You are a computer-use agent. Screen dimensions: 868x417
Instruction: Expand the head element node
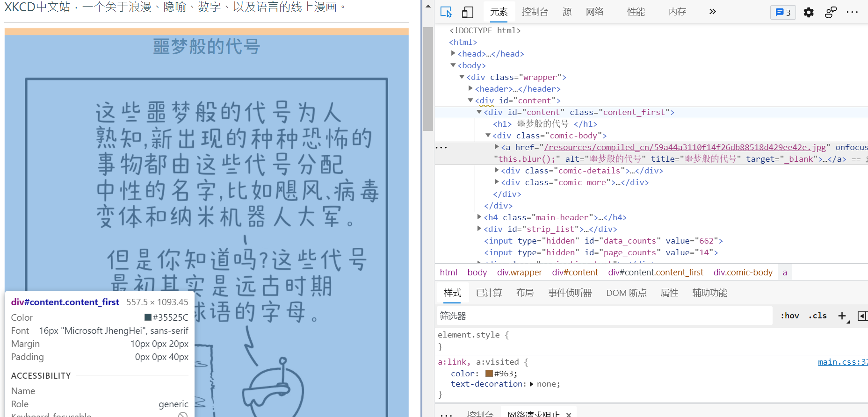(x=453, y=53)
